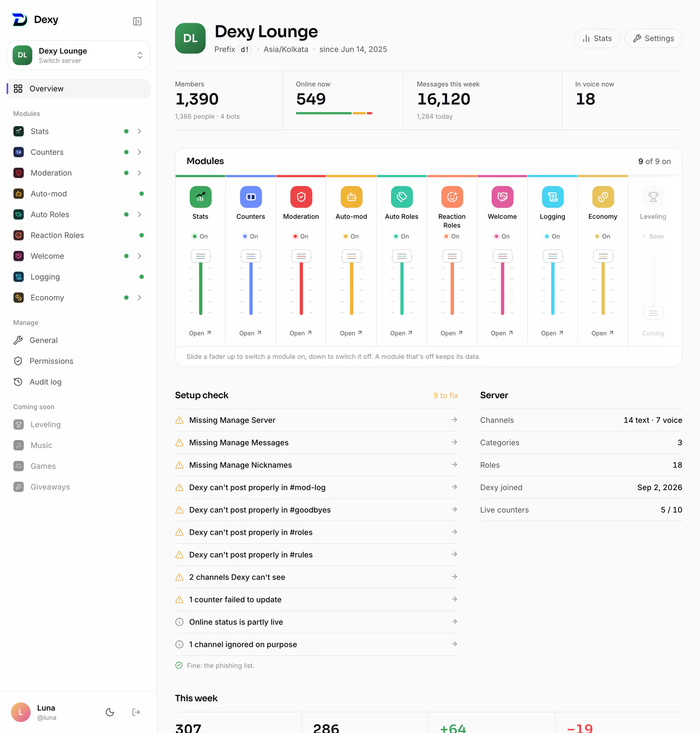Click the Counters module card icon

[x=251, y=197]
